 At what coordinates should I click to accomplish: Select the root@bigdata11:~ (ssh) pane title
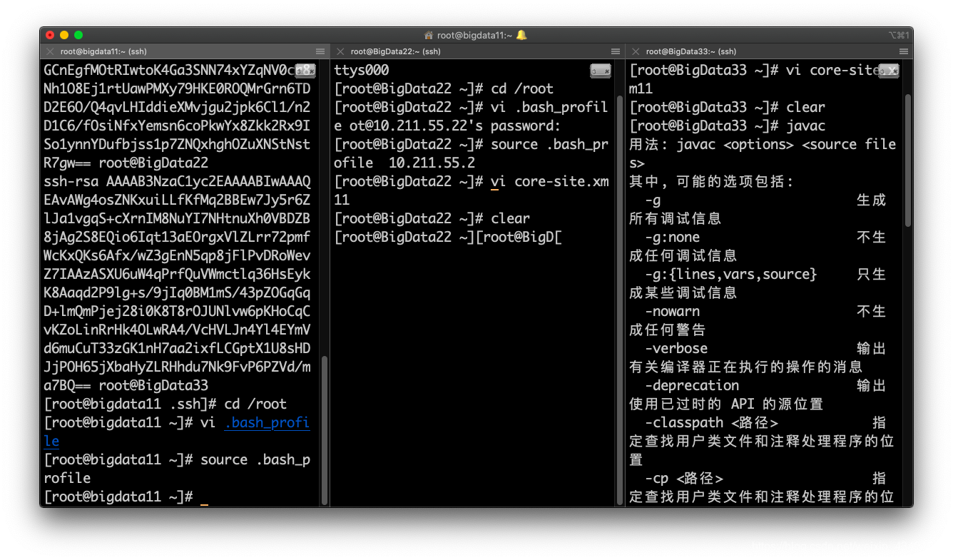(103, 51)
